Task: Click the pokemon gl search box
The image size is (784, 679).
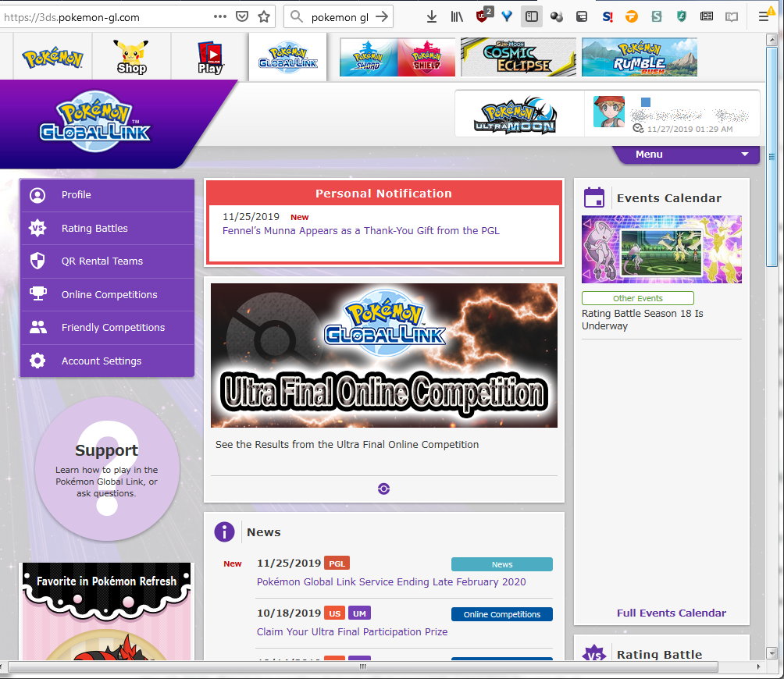Action: (x=338, y=17)
